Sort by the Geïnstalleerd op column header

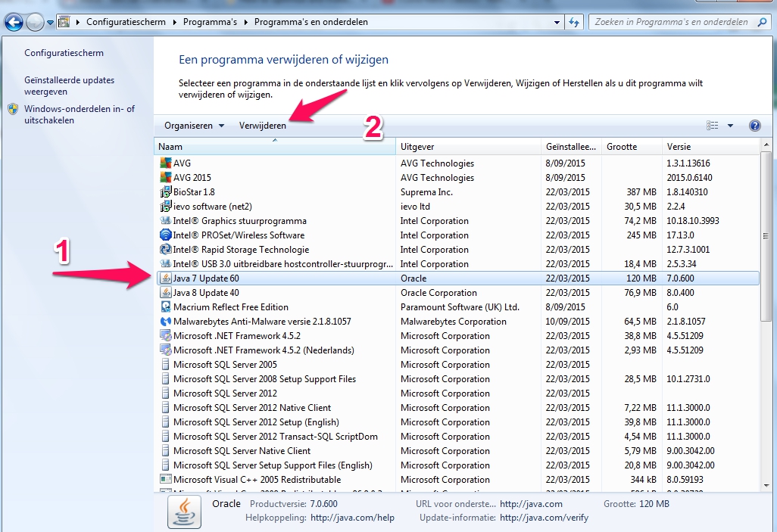pos(571,147)
